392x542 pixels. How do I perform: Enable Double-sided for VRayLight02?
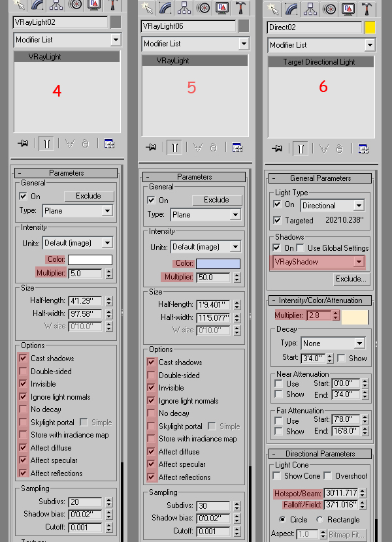coord(24,371)
